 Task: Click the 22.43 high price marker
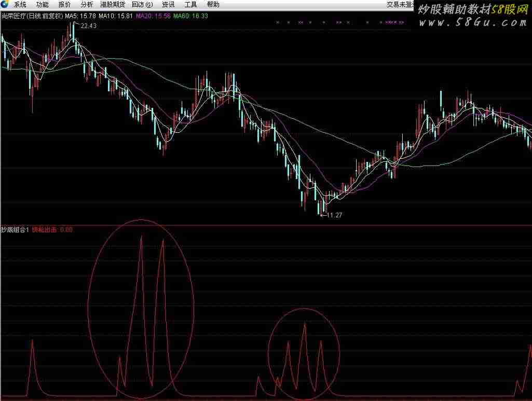click(89, 25)
